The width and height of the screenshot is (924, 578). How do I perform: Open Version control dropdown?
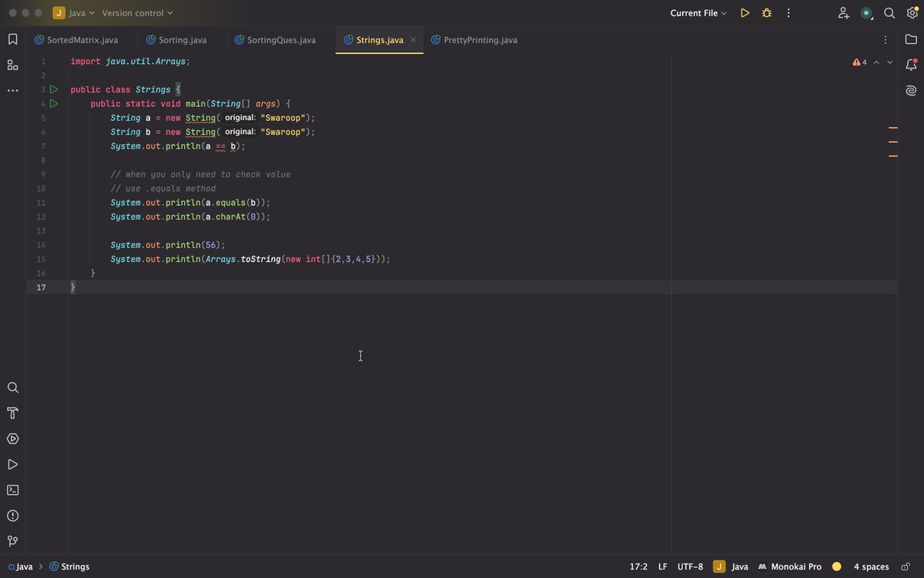pos(137,13)
